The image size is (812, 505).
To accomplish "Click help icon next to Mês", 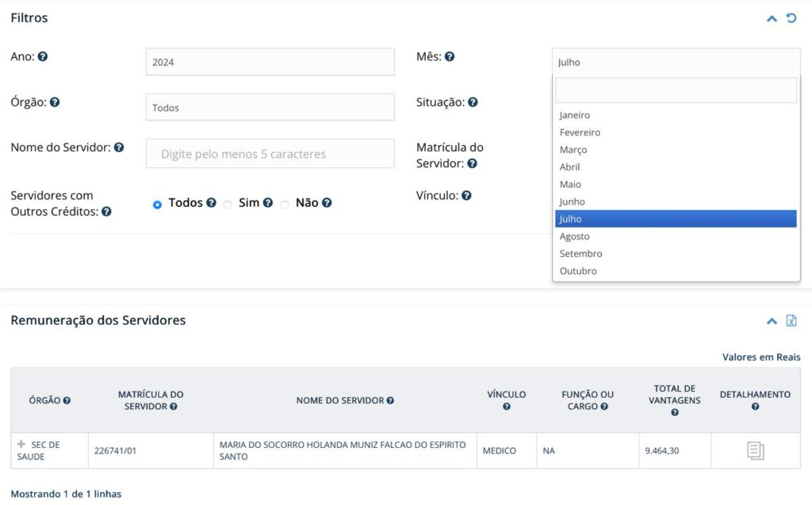I will click(x=449, y=57).
